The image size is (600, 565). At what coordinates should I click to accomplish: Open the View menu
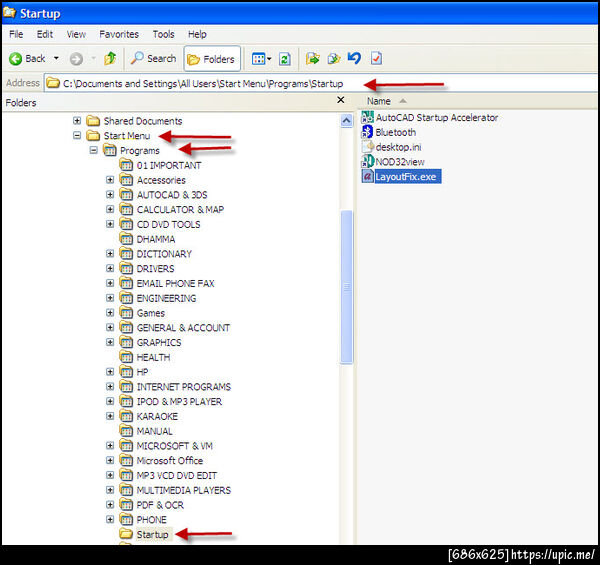click(x=76, y=34)
